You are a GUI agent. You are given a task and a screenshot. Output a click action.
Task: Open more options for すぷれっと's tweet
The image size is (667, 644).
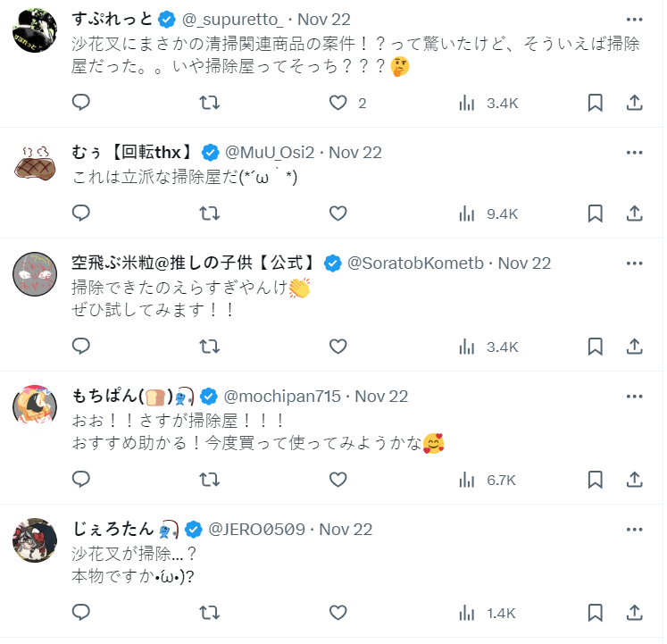click(635, 19)
